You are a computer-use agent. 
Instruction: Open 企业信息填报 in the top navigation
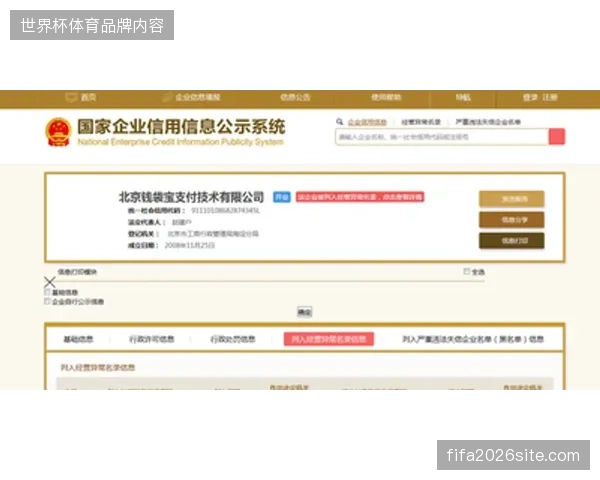click(197, 97)
